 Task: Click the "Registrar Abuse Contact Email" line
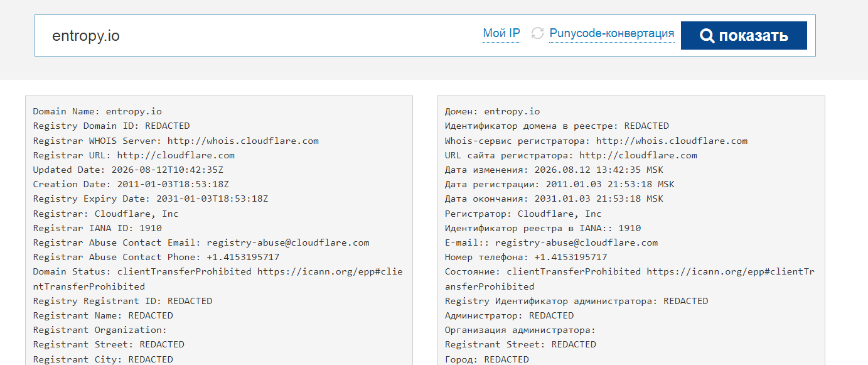tap(201, 242)
